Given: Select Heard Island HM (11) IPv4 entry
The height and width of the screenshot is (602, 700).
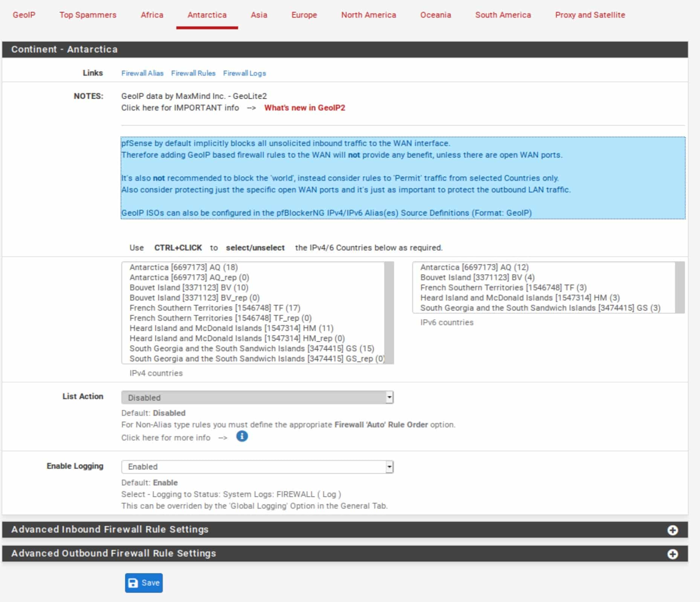Looking at the screenshot, I should (253, 328).
